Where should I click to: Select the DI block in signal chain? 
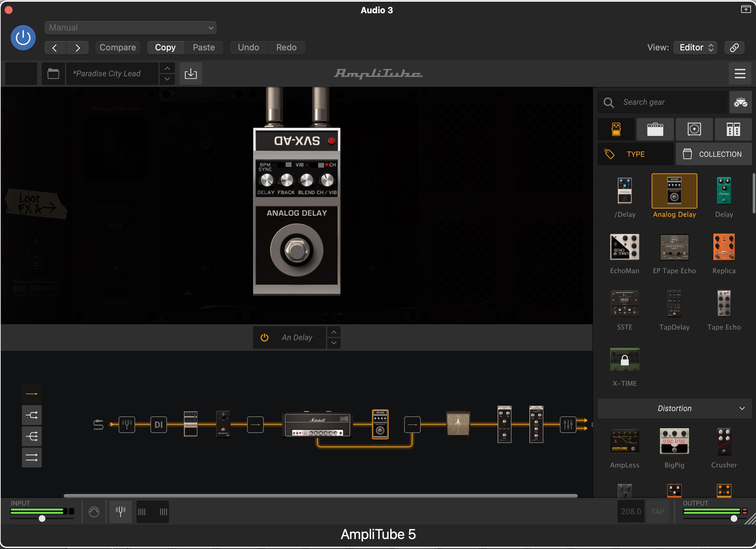(x=159, y=425)
